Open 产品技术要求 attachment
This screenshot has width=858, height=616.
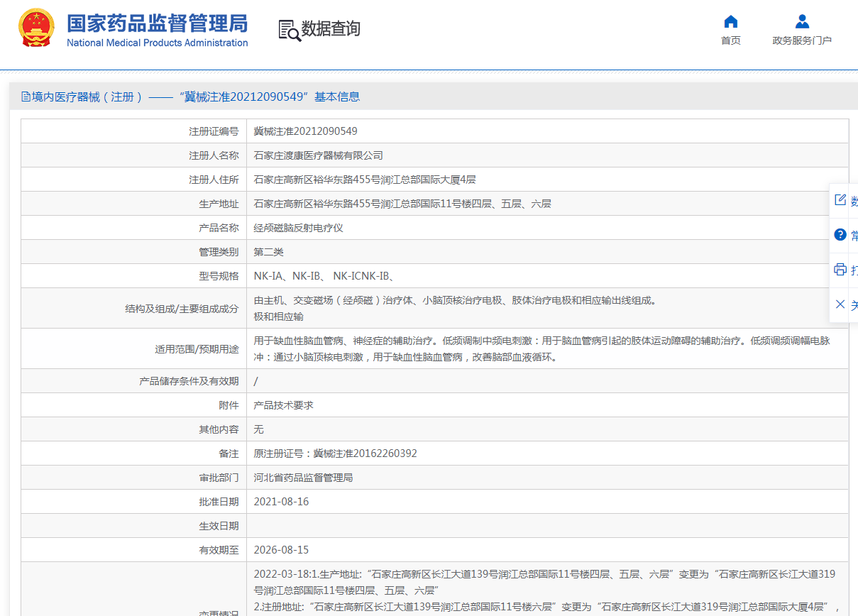pos(284,405)
